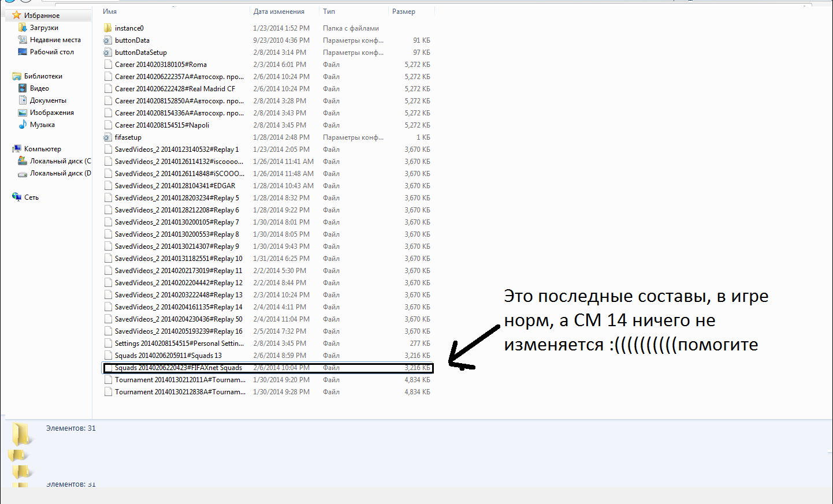
Task: Open the Изображения library
Action: [52, 113]
